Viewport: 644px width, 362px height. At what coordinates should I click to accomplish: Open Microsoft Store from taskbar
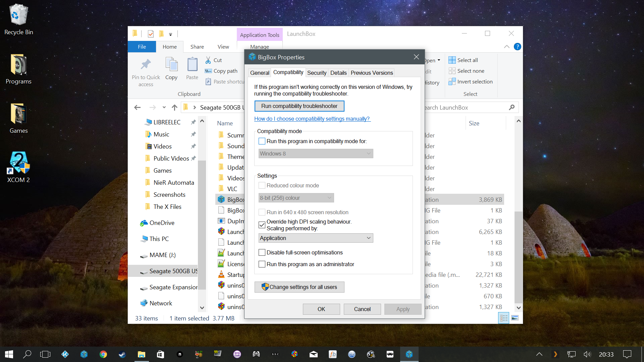point(160,354)
